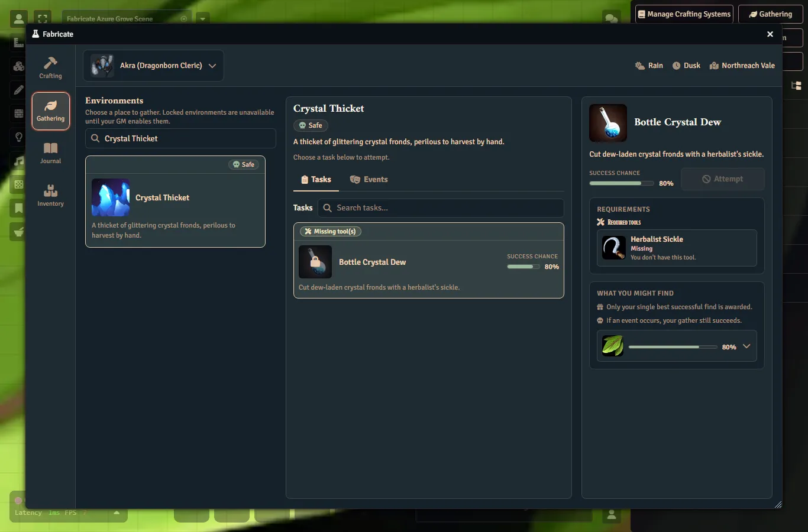Image resolution: width=808 pixels, height=532 pixels.
Task: Click the WHAT YOU MIGHT FIND heading
Action: click(635, 293)
